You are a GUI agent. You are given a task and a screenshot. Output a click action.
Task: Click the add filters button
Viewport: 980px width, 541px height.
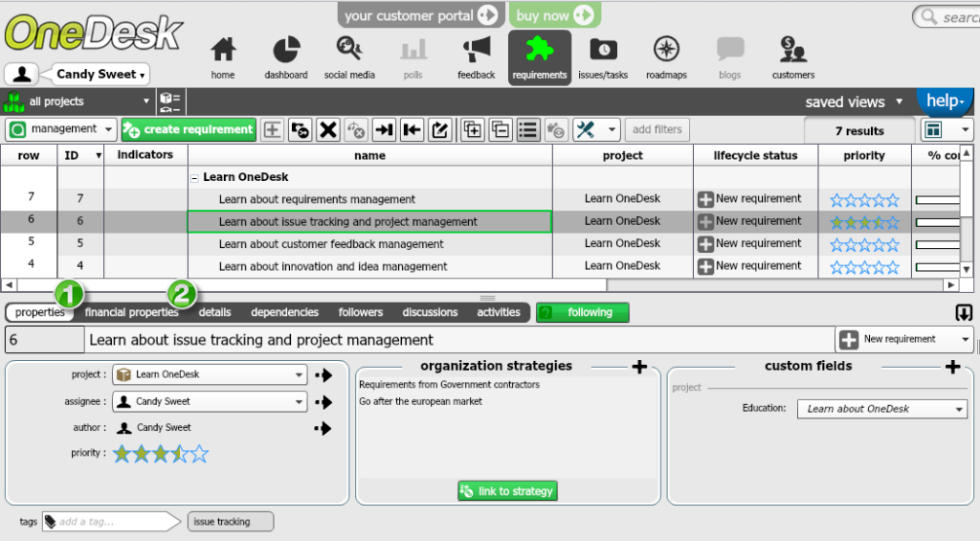click(657, 129)
